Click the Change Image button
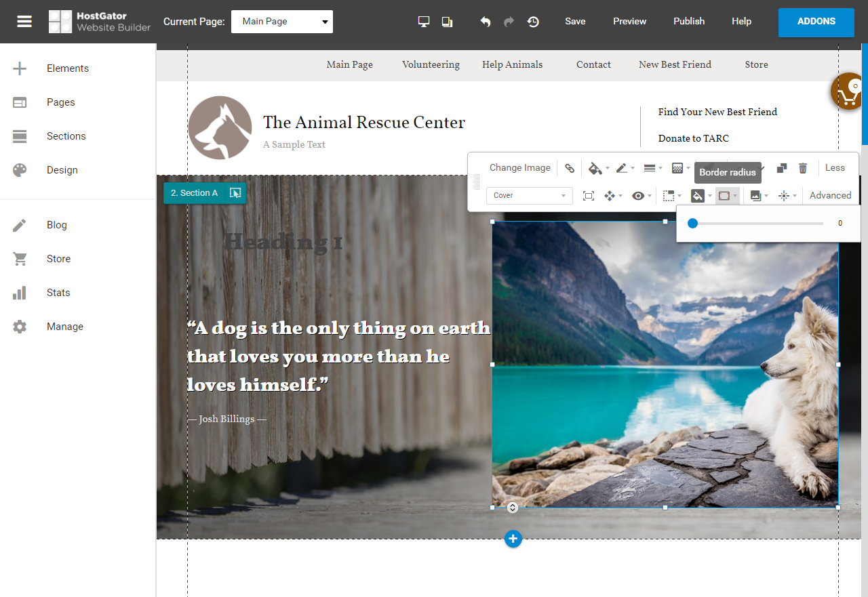Screen dimensions: 868x597 tap(519, 168)
